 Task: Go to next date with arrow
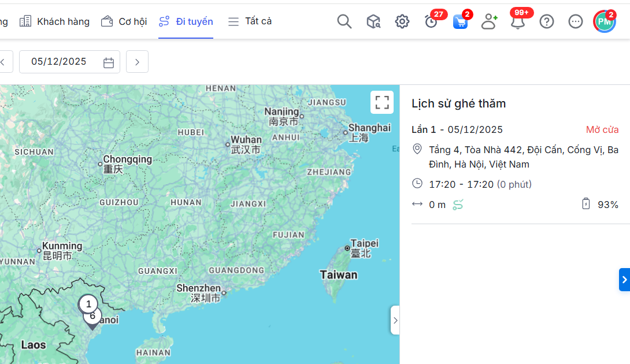click(137, 62)
